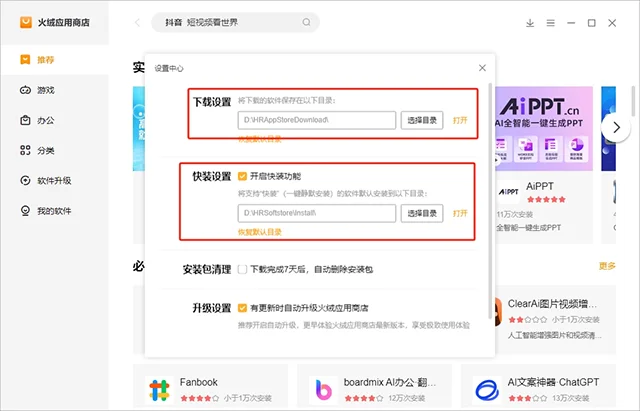This screenshot has height=411, width=640.
Task: Click the quick-install directory path field
Action: tap(317, 213)
